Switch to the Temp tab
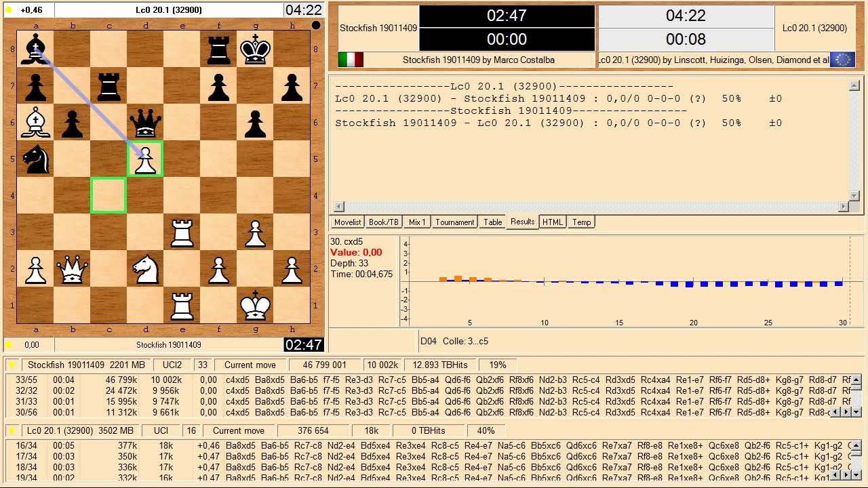The image size is (868, 488). (582, 222)
